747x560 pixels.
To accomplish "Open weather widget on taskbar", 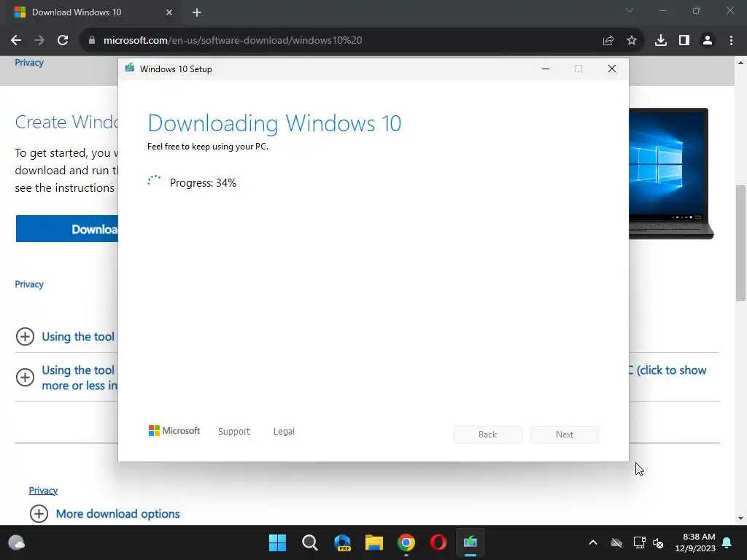I will click(x=17, y=542).
